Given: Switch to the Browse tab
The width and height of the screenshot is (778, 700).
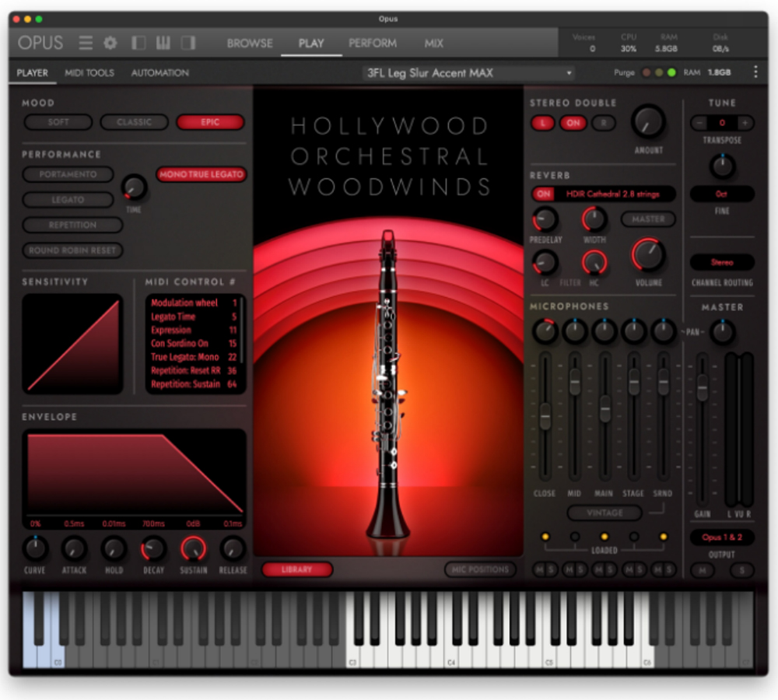Looking at the screenshot, I should click(250, 43).
